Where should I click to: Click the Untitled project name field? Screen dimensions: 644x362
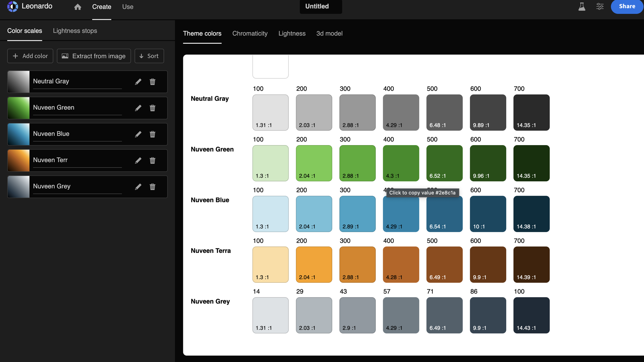pos(321,6)
